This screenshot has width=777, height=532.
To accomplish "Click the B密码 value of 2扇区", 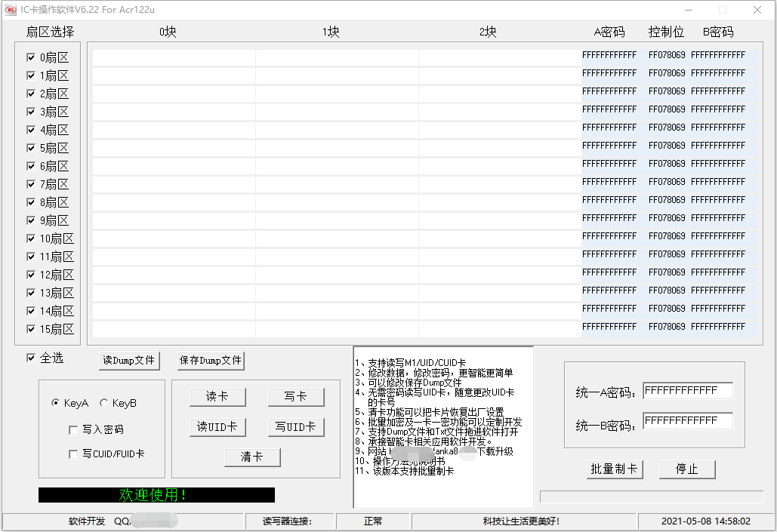I will (718, 91).
